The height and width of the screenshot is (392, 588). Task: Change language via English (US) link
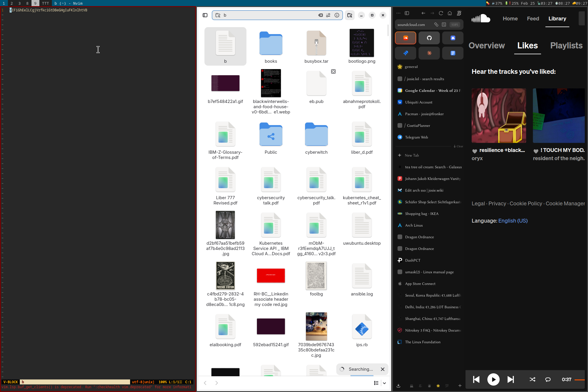point(513,221)
